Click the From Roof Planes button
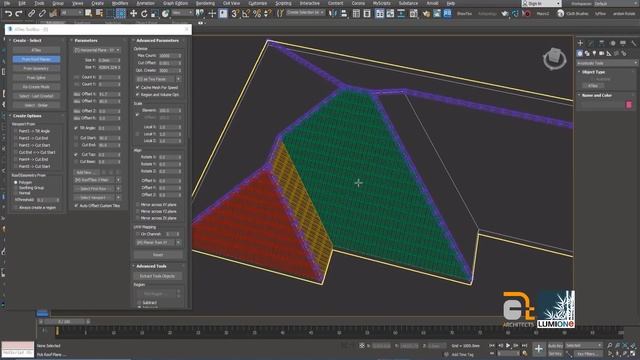640x360 pixels. [x=36, y=59]
